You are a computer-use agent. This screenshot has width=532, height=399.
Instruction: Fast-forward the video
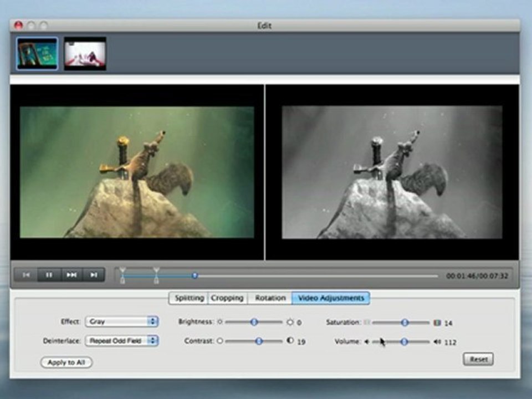point(71,275)
